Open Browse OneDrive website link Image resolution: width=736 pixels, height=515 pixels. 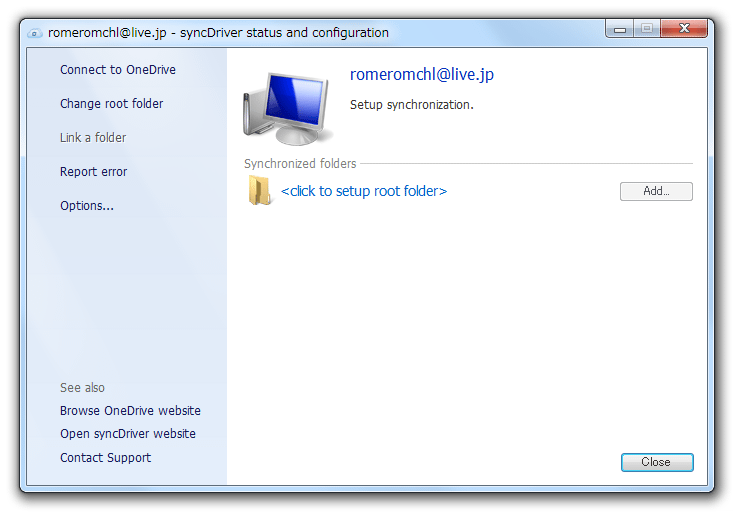click(130, 411)
